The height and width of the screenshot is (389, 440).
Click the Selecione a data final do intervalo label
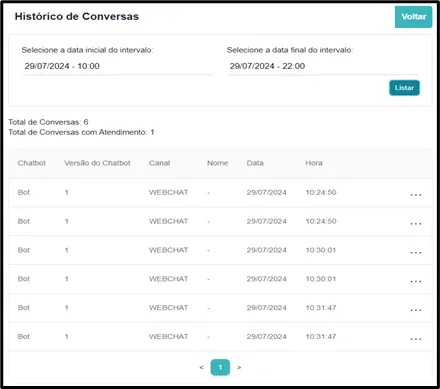point(290,50)
